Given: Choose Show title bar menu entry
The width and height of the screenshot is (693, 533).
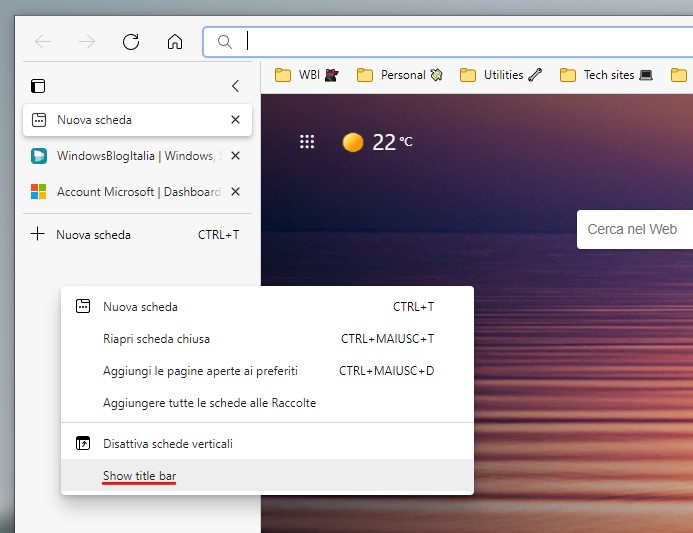Looking at the screenshot, I should tap(267, 476).
